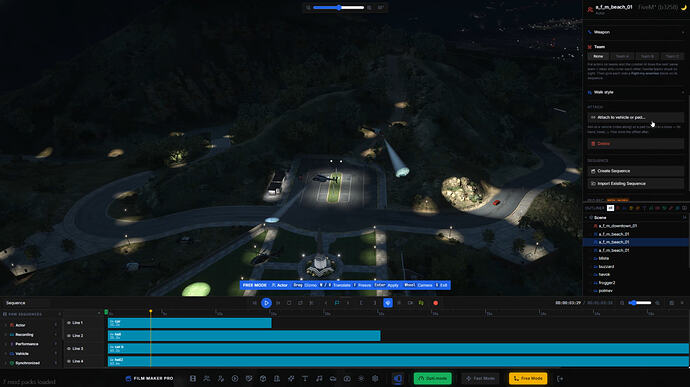Select the highlighted a_f_m_beach_01 outliner row
The image size is (690, 387).
(636, 242)
